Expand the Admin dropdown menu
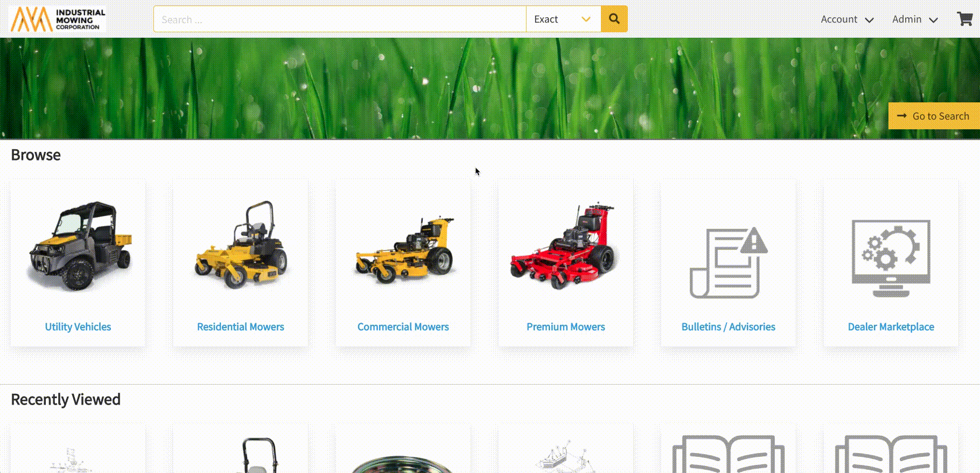This screenshot has height=473, width=980. click(914, 19)
